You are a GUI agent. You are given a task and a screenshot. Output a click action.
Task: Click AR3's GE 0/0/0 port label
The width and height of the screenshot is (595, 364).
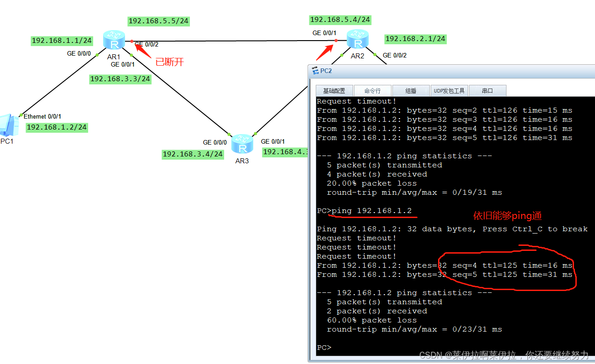point(215,142)
